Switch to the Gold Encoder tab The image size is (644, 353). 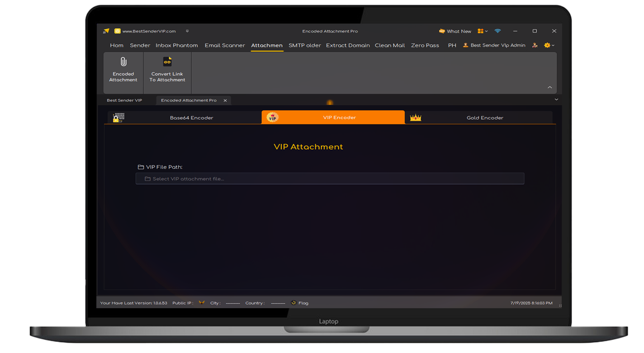[479, 118]
